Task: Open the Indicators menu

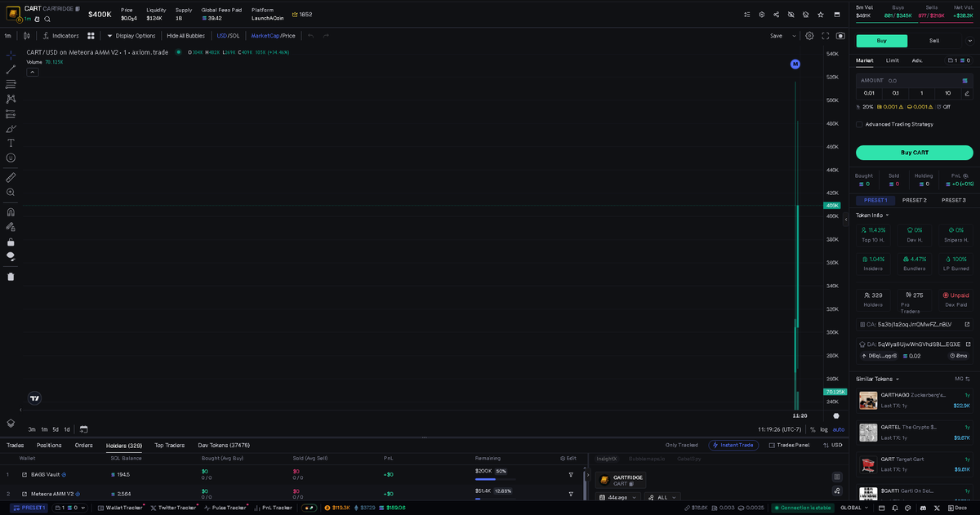Action: coord(61,36)
